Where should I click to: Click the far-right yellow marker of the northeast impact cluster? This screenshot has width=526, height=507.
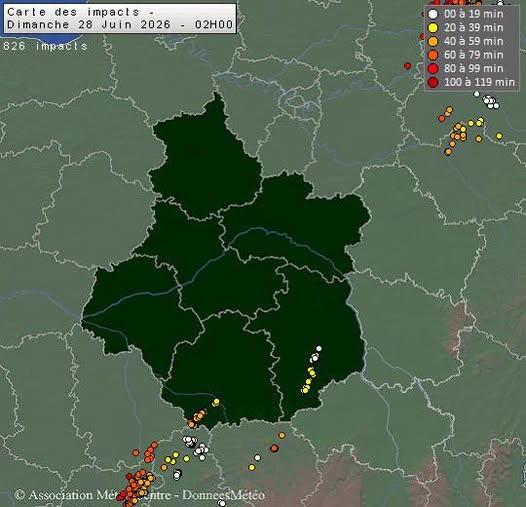499,136
